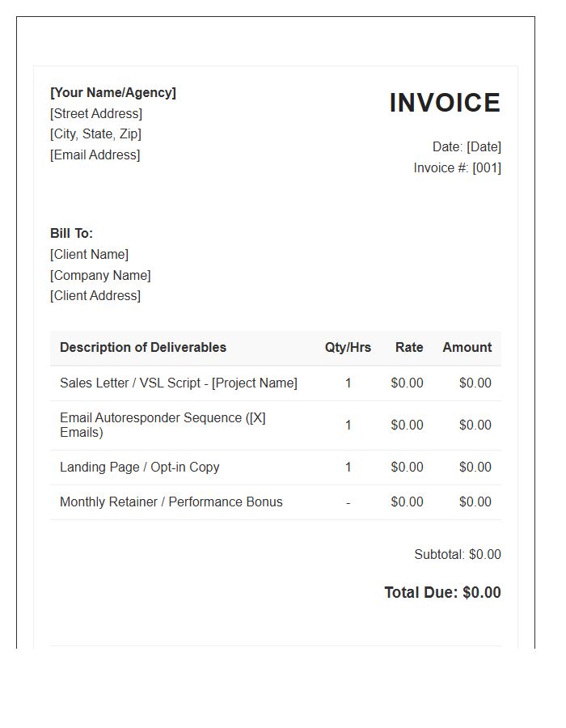Click the [Your Name/Agency] placeholder
The image size is (566, 728).
click(x=113, y=93)
